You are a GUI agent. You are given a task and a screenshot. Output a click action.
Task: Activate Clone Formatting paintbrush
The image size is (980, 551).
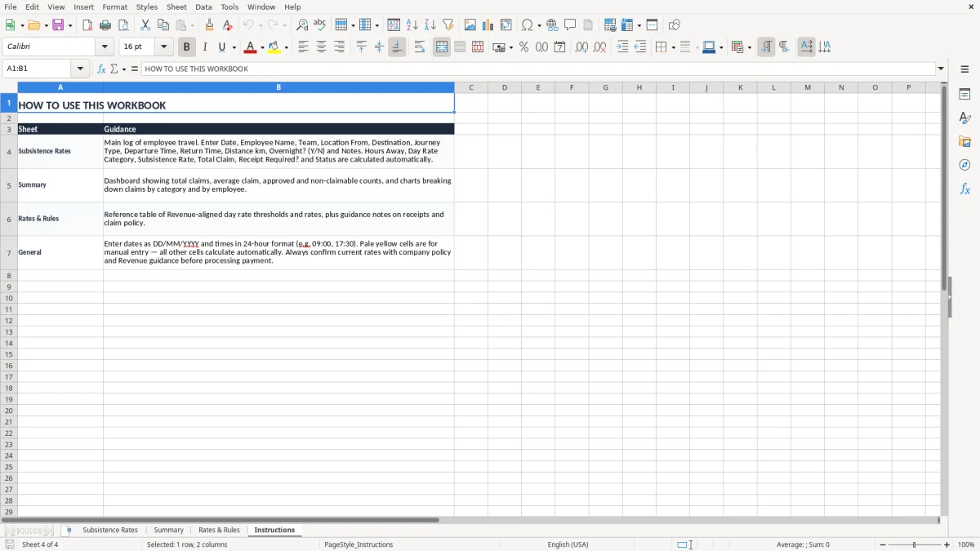pyautogui.click(x=209, y=25)
